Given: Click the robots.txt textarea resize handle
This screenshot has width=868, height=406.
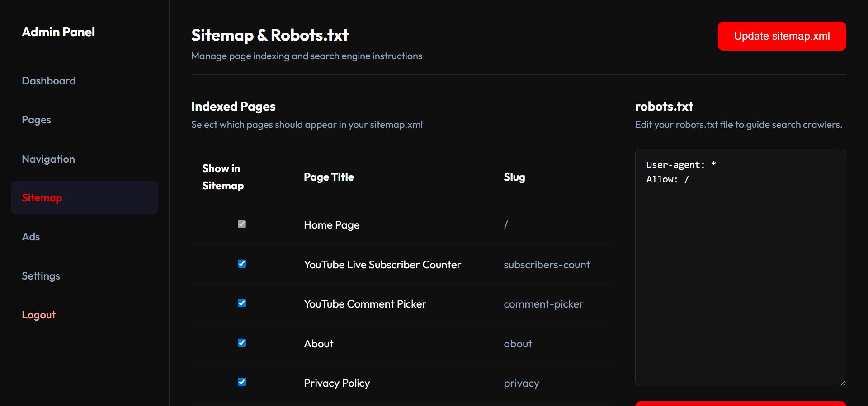Looking at the screenshot, I should pyautogui.click(x=843, y=383).
